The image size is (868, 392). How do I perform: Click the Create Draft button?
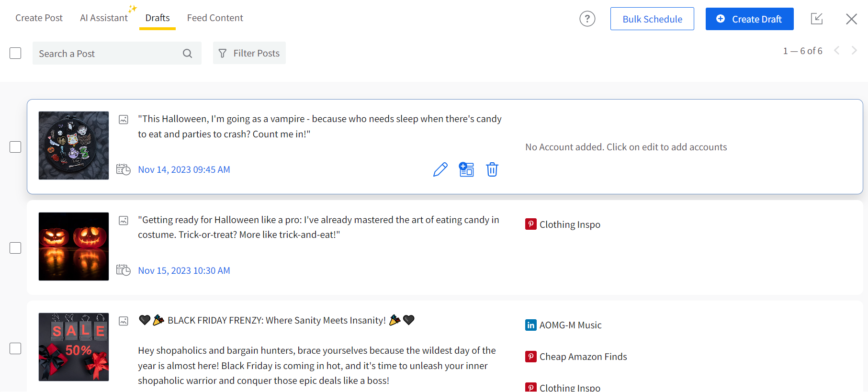[749, 19]
